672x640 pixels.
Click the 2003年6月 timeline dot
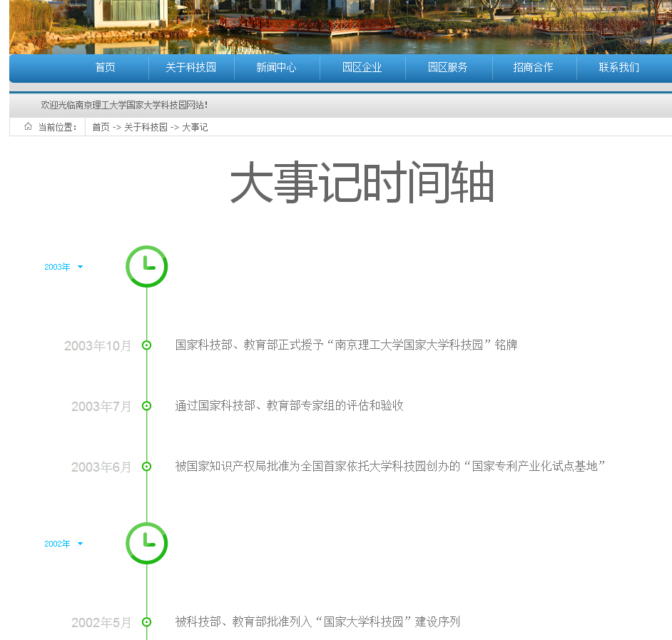[x=147, y=467]
